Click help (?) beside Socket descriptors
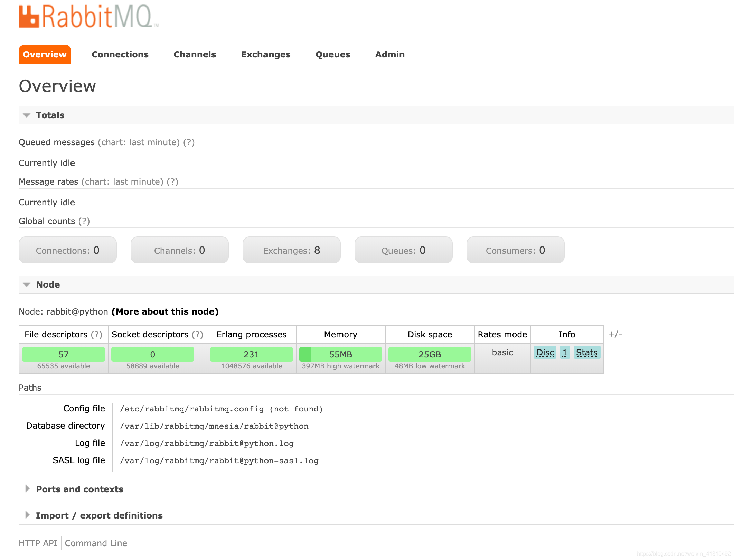The width and height of the screenshot is (734, 560). 197,335
